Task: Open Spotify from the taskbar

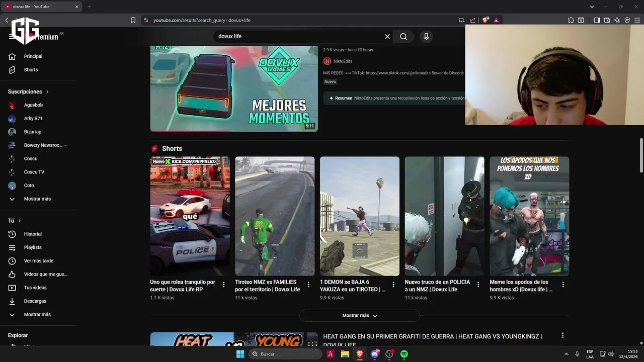Action: [x=404, y=354]
